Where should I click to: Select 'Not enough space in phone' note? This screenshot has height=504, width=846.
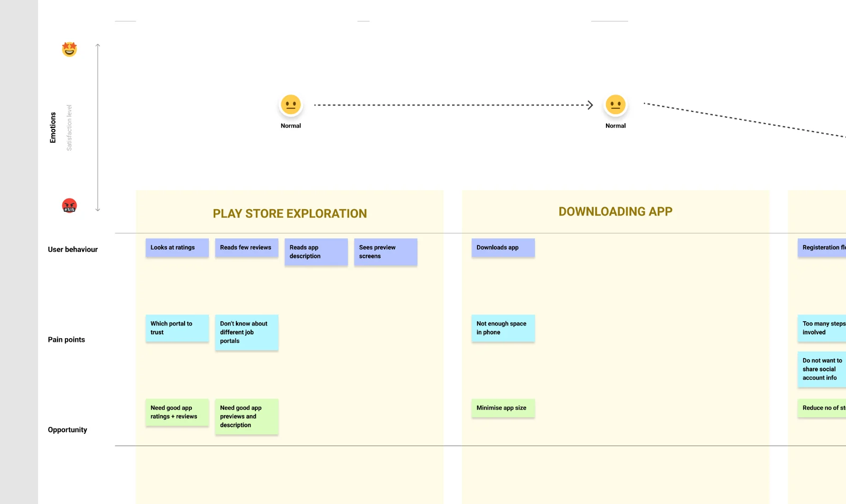point(503,328)
